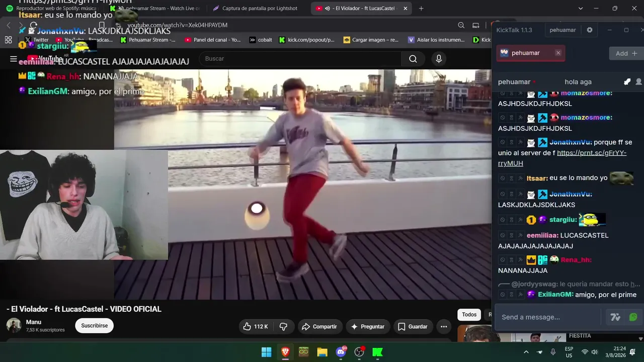Focus the Send a message chat input
The width and height of the screenshot is (644, 362).
point(548,317)
